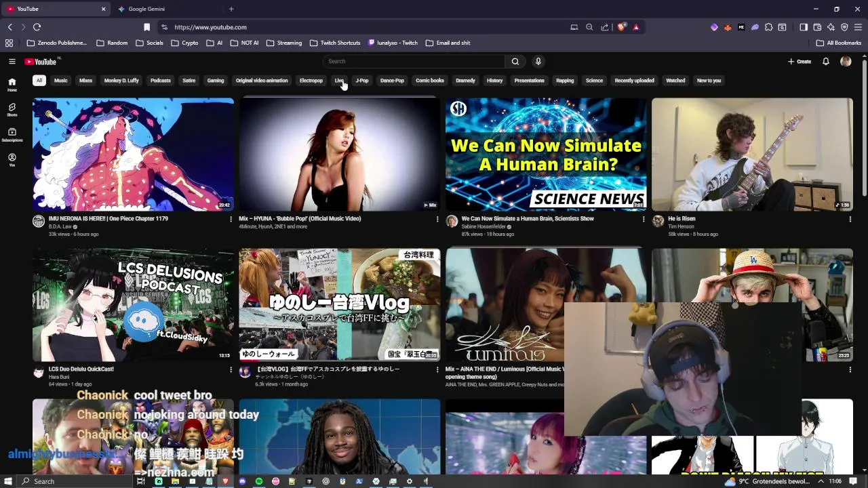Click the Windows taskbar Search box

point(75,481)
